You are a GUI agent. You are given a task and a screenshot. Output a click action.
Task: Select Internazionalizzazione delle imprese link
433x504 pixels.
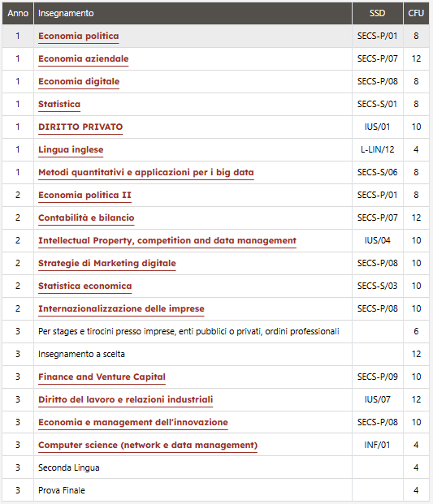[121, 309]
